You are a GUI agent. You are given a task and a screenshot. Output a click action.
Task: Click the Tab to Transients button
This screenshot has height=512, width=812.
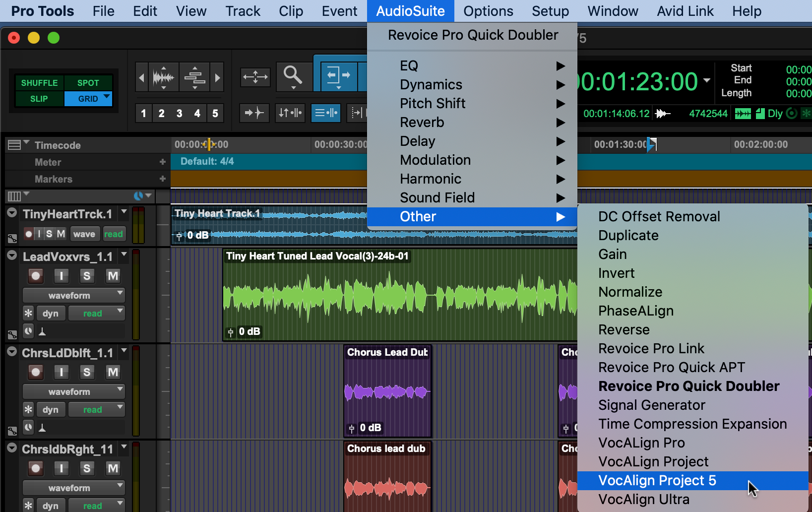tap(253, 113)
